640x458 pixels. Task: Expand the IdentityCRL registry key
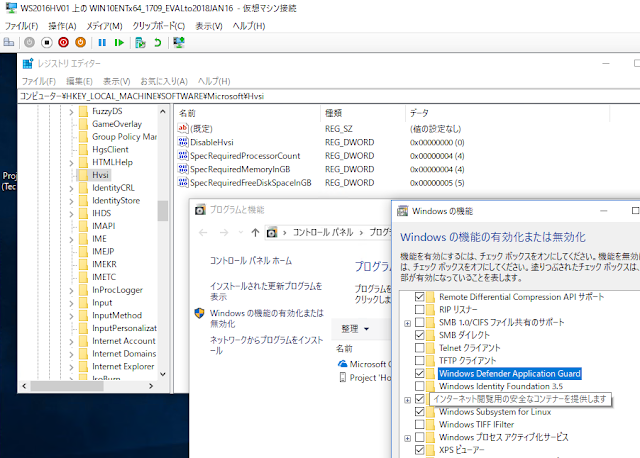(x=71, y=188)
